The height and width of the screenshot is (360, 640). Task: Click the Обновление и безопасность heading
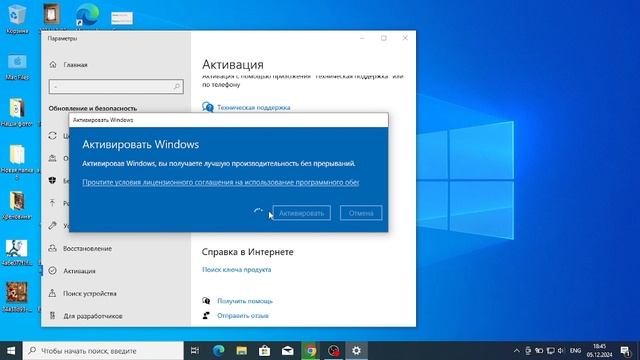[x=93, y=108]
